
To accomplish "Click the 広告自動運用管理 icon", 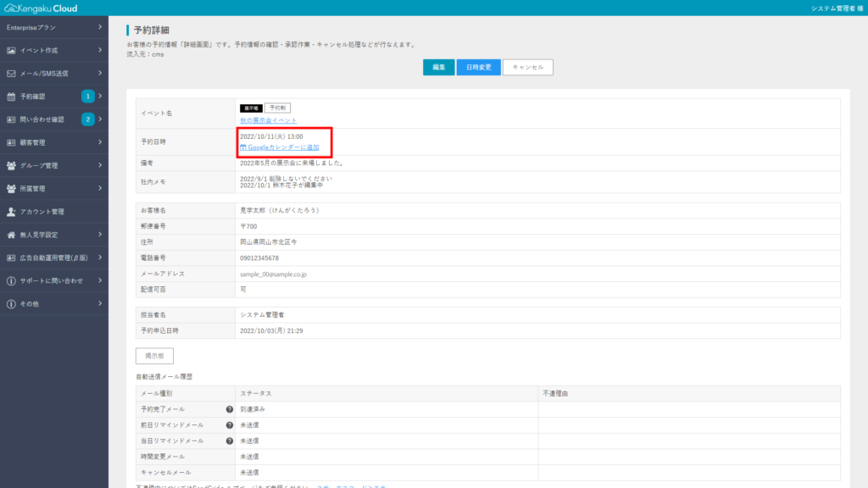I will click(11, 258).
